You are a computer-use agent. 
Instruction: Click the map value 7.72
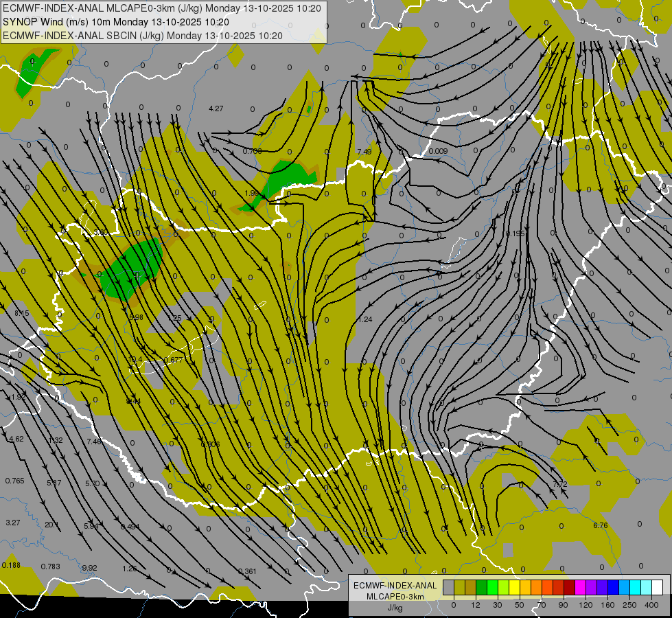point(560,484)
